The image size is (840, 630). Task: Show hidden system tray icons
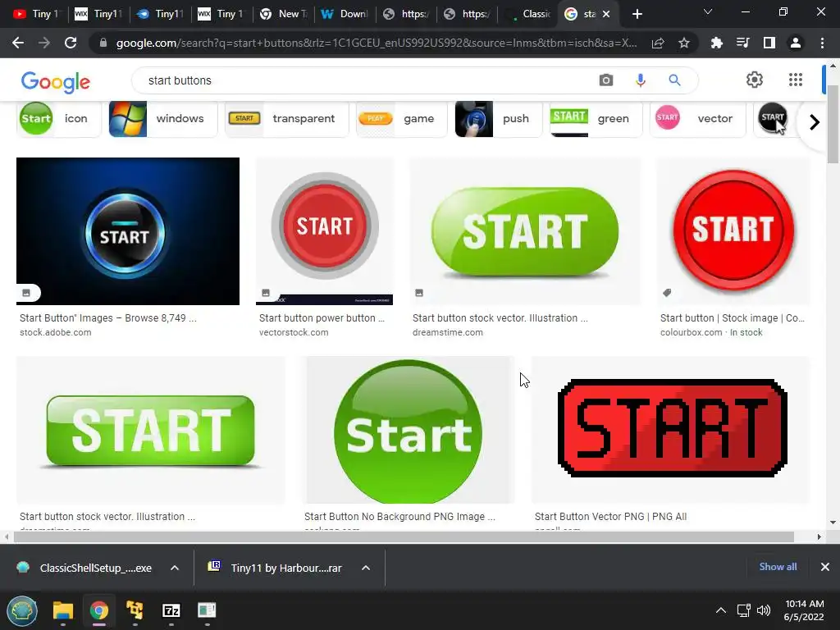click(x=721, y=610)
